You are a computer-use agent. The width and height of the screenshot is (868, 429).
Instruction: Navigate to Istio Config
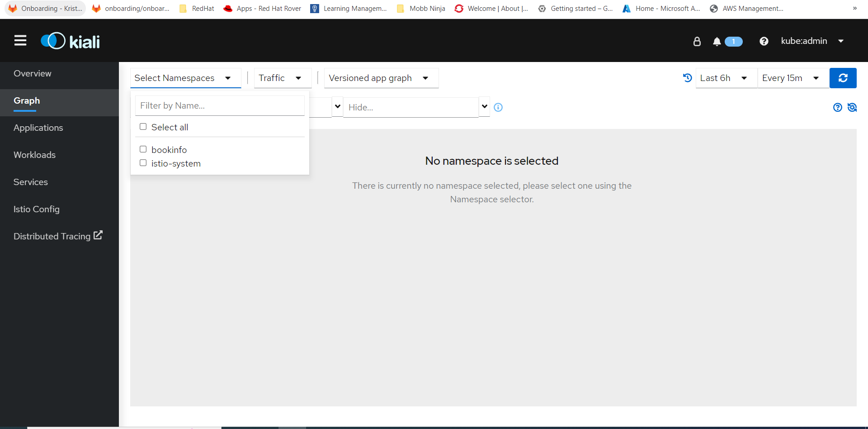[x=37, y=209]
